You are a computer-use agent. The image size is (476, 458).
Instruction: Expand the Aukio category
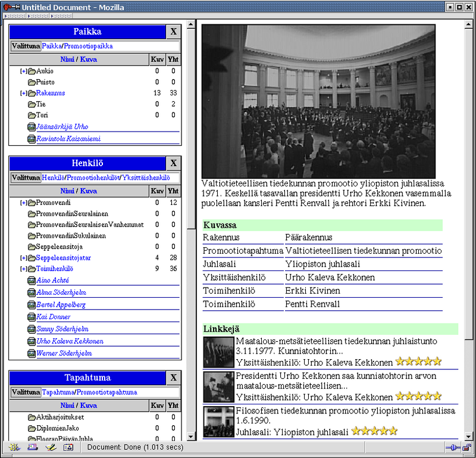coord(23,71)
